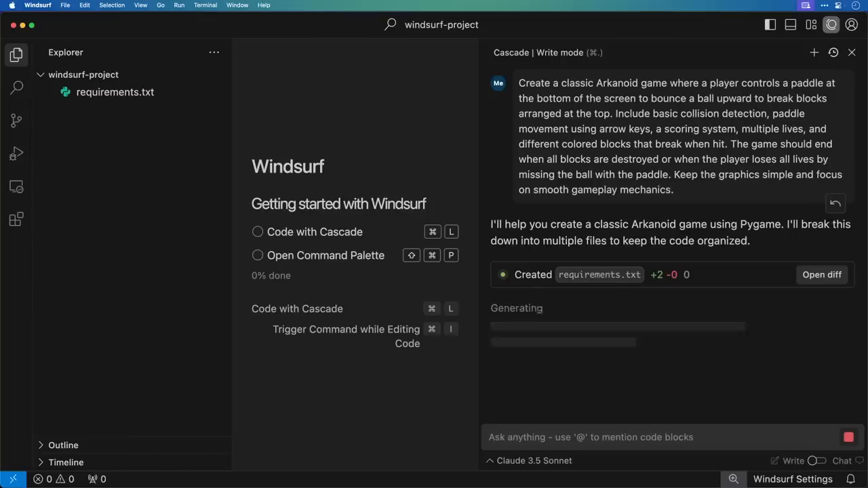
Task: Click the Open diff button
Action: [x=822, y=274]
